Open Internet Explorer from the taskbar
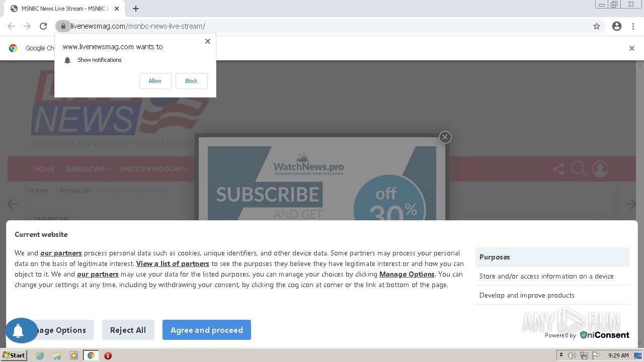Screen dimensions: 644x362 pyautogui.click(x=40, y=355)
